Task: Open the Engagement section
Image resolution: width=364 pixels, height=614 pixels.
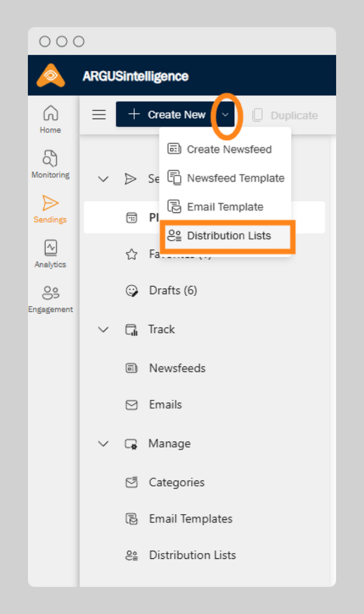Action: (x=50, y=299)
